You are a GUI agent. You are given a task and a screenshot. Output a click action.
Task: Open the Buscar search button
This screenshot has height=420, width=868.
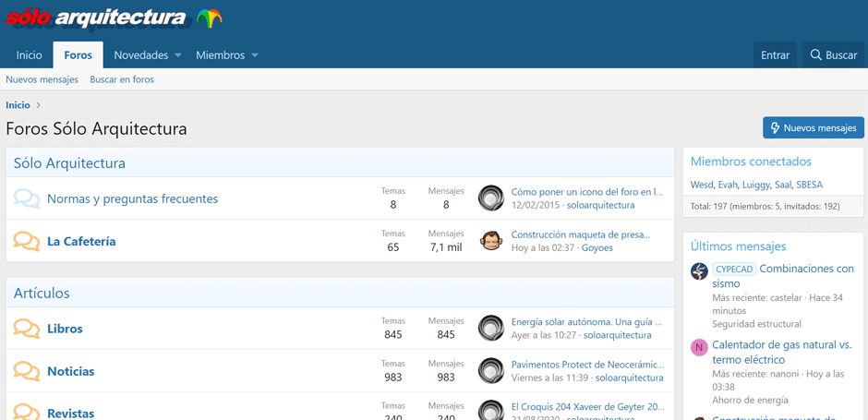pyautogui.click(x=833, y=55)
